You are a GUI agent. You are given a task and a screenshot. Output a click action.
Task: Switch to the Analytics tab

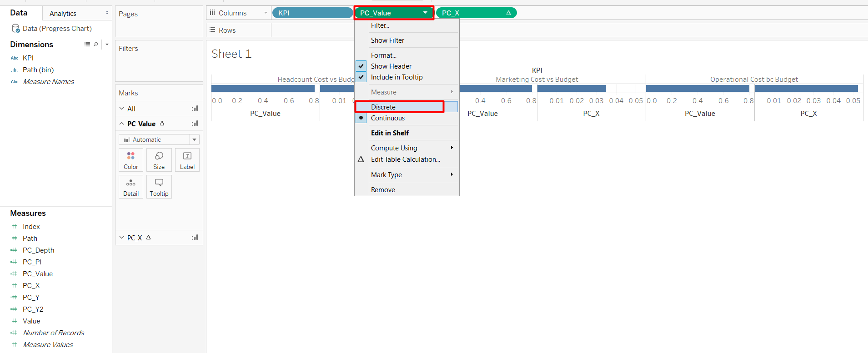click(63, 14)
